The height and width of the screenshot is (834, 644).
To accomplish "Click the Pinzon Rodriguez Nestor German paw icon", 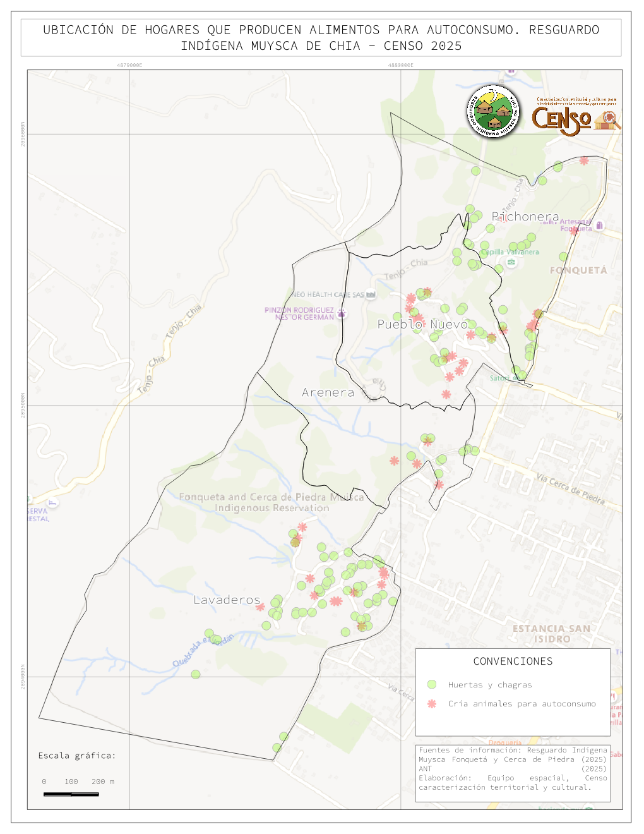I will 342,313.
